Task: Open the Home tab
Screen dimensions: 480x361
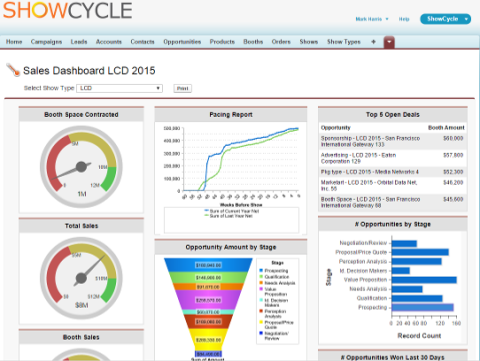Action: point(14,42)
